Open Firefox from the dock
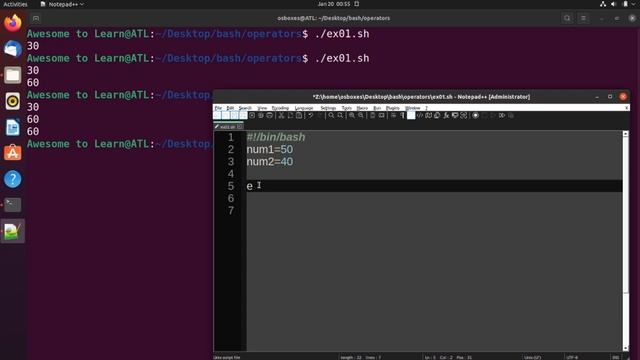640x360 pixels. point(13,22)
